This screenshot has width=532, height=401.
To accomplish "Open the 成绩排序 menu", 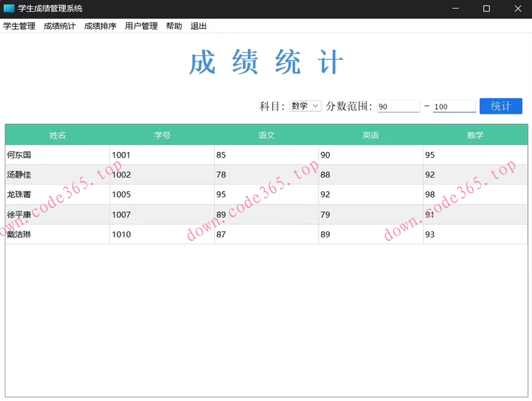I will 100,26.
